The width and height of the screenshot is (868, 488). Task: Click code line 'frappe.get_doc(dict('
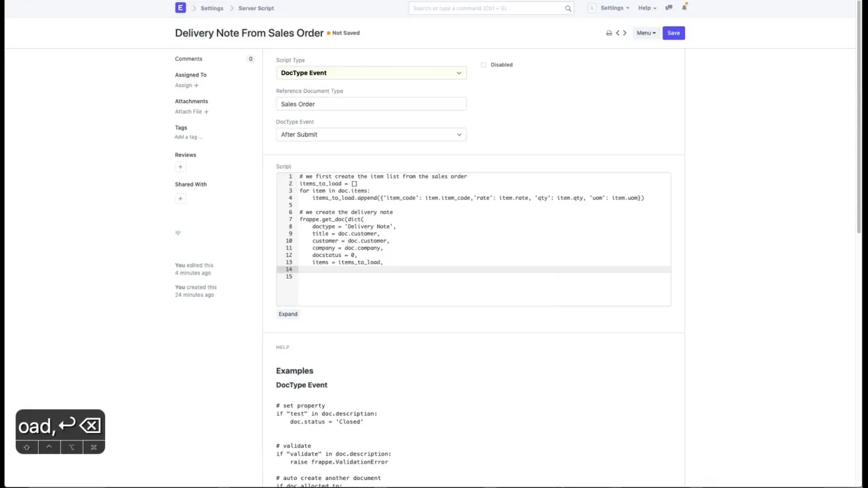pos(332,219)
